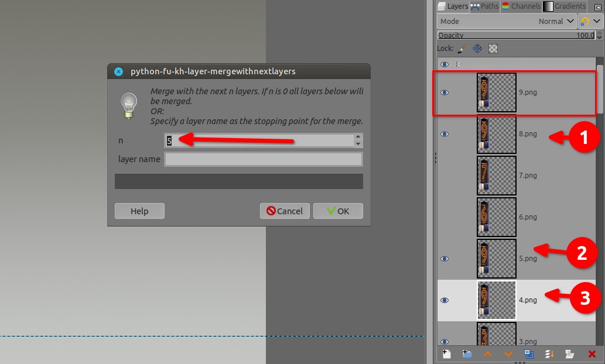605x364 pixels.
Task: Select the 9.png layer thumbnail
Action: pos(497,92)
